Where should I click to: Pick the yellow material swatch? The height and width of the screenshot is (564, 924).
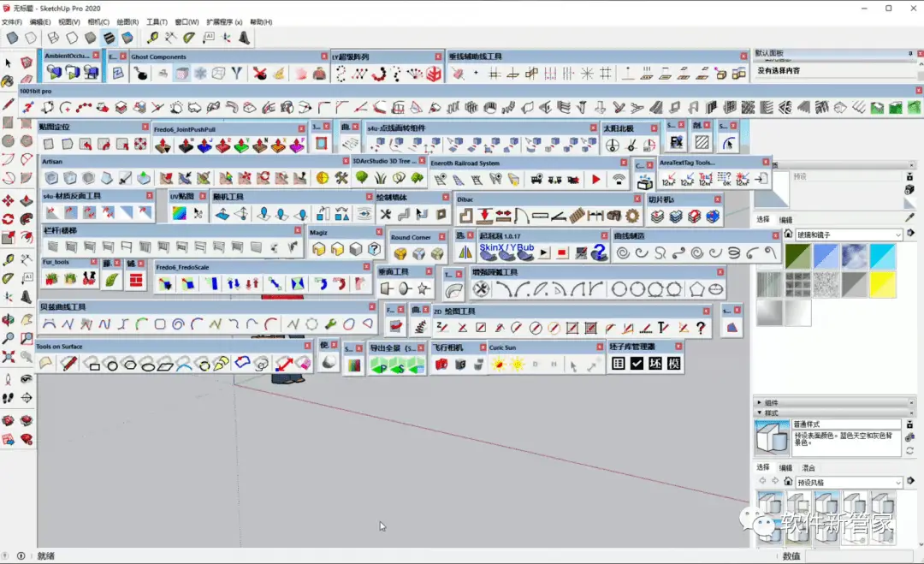[x=882, y=284]
